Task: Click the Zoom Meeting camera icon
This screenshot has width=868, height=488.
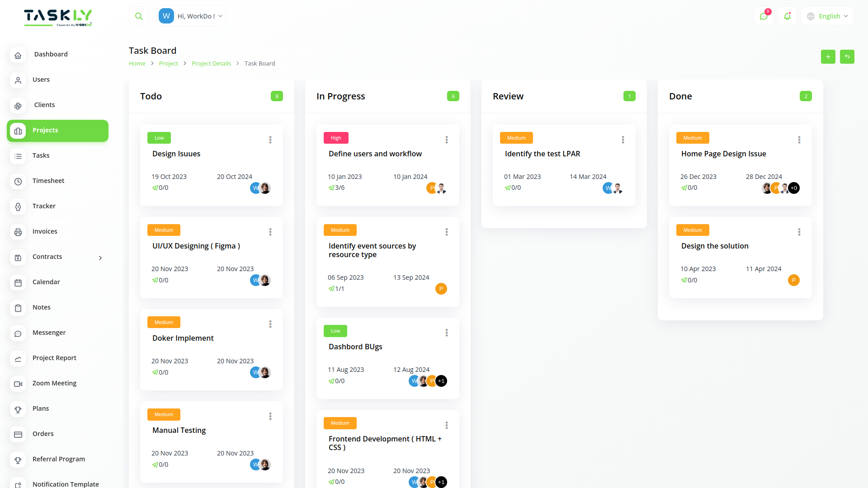Action: pyautogui.click(x=18, y=384)
